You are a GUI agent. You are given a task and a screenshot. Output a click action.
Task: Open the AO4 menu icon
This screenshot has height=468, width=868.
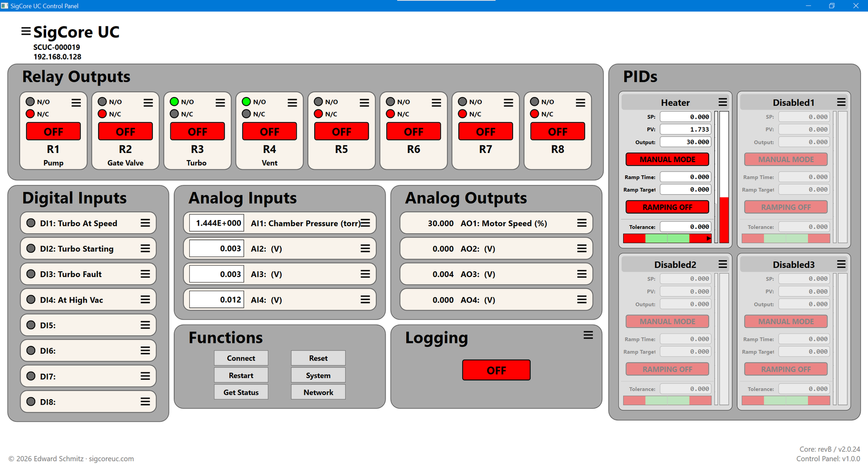pos(582,299)
